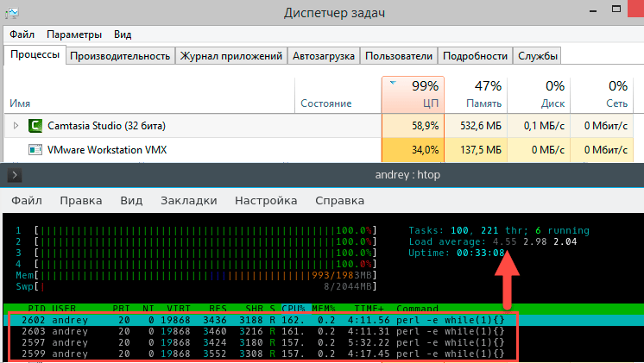Click CPU core 1 usage meter in htop

tap(196, 230)
